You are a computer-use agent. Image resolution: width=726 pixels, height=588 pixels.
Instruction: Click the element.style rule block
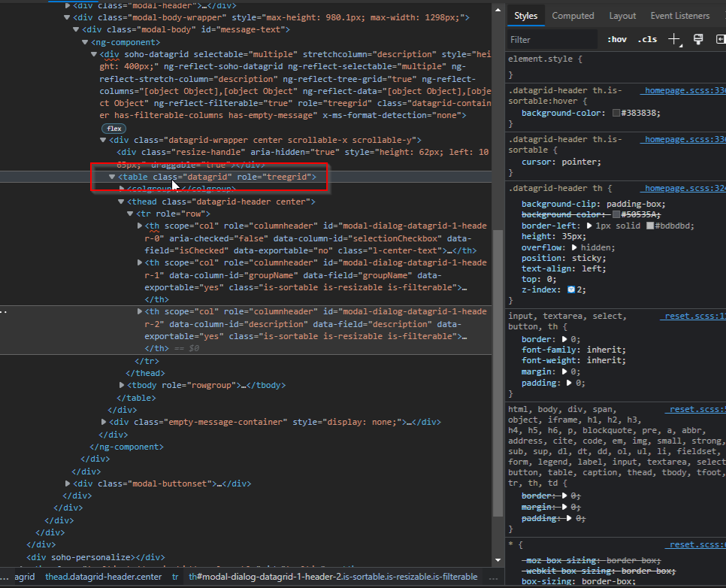616,67
